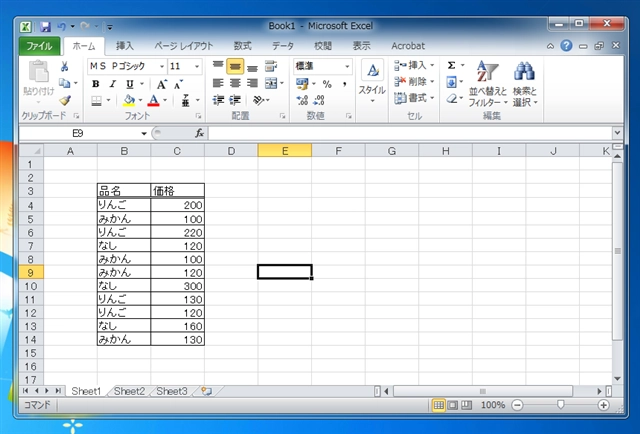
Task: Toggle center horizontal alignment
Action: coord(235,83)
